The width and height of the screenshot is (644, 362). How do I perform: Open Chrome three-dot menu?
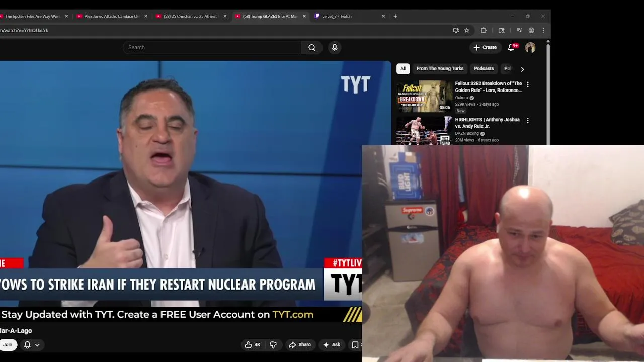pos(543,30)
